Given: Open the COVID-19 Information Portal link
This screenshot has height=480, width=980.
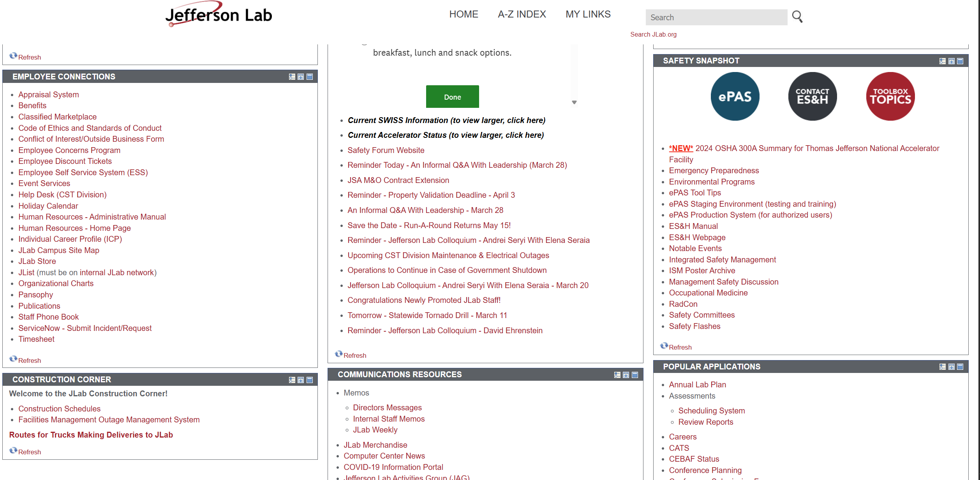Looking at the screenshot, I should [x=393, y=467].
